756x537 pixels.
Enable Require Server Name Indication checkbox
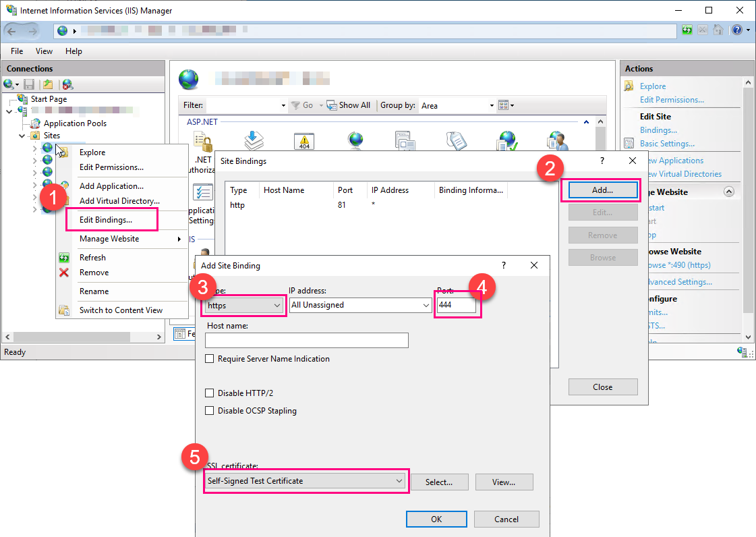pos(210,359)
